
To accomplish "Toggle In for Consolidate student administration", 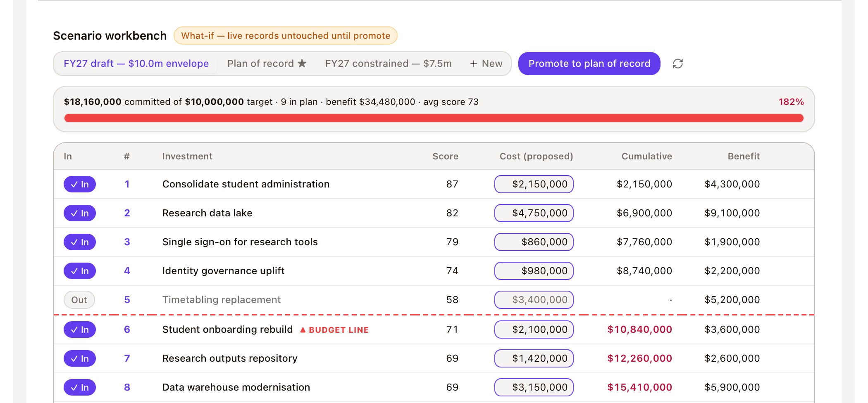I will tap(80, 184).
